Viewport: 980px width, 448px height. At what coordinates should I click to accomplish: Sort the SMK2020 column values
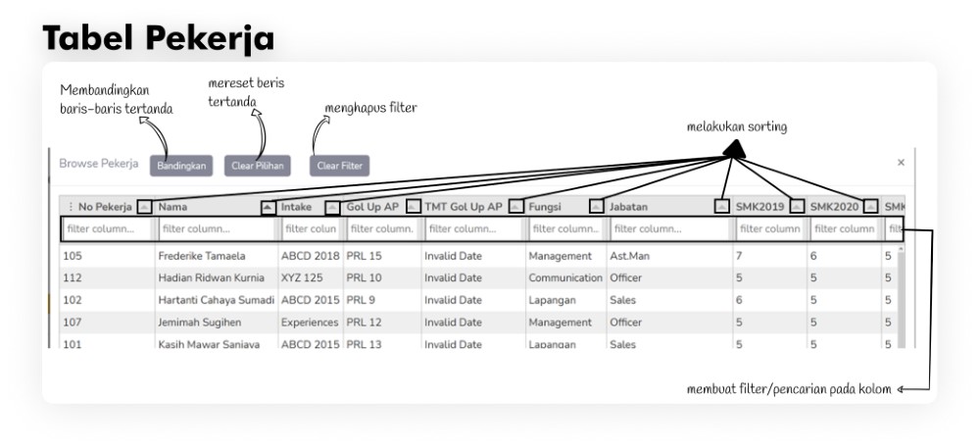tap(870, 207)
